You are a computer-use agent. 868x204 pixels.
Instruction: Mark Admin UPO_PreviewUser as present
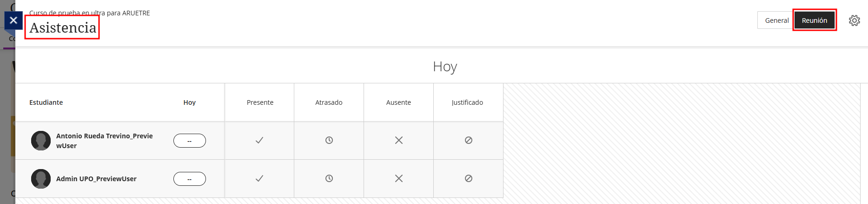(259, 178)
